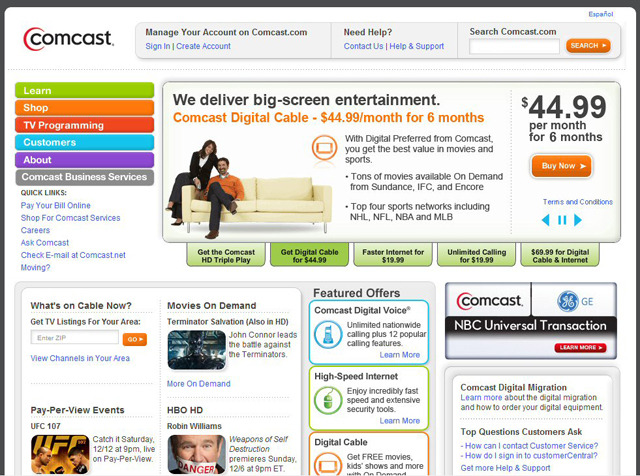Viewport: 640px width, 476px height.
Task: Click the Weapons of Self Destruction title link
Action: 258,444
